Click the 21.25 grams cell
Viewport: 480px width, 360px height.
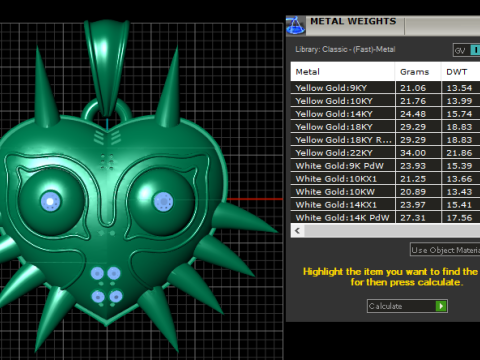[418, 179]
